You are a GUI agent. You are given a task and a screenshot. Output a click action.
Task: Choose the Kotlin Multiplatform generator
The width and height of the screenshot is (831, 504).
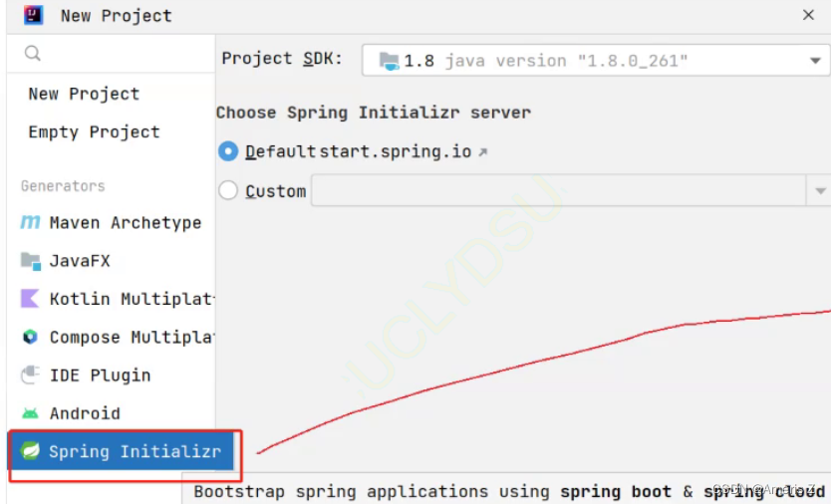(112, 299)
